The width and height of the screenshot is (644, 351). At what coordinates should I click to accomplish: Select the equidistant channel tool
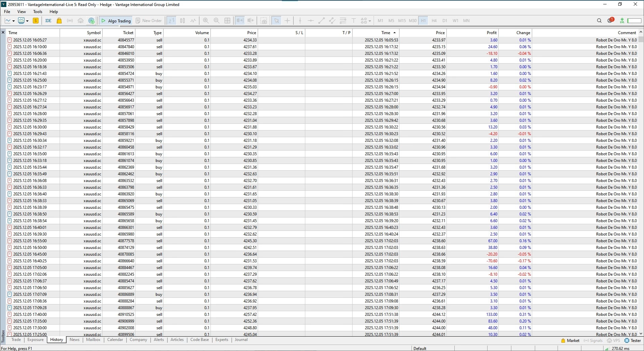(332, 21)
